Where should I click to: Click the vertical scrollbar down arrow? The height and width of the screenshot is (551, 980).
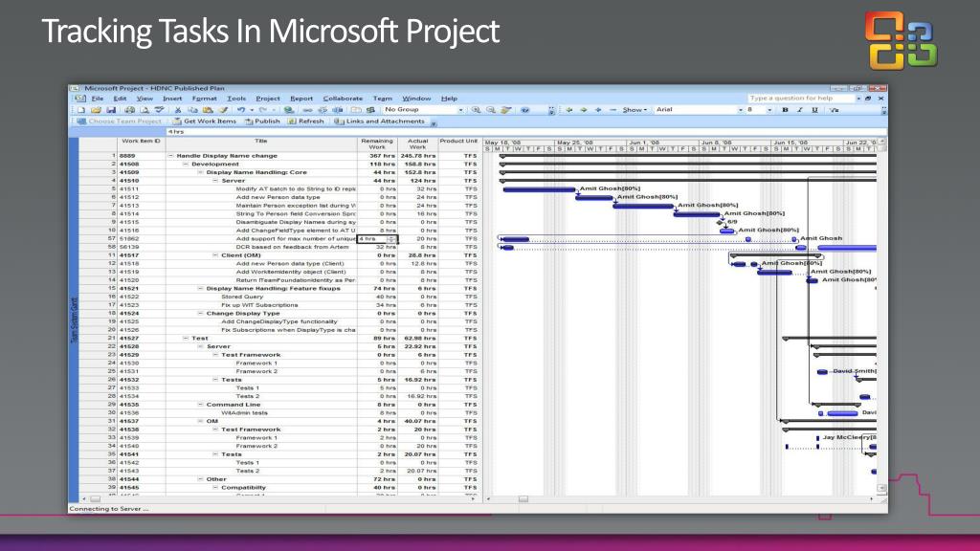pos(881,489)
